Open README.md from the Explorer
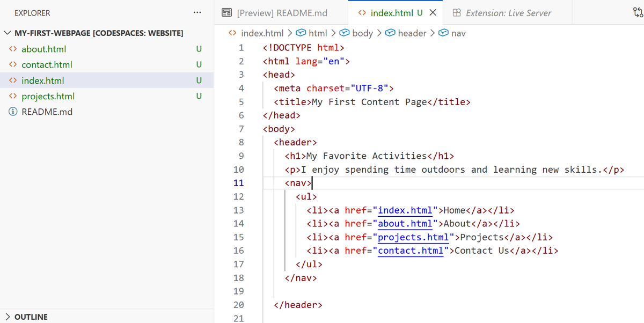 click(x=47, y=112)
